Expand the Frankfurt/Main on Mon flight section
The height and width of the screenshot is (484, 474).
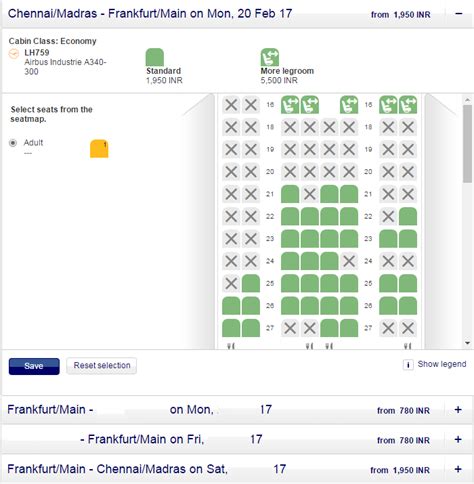pos(458,410)
